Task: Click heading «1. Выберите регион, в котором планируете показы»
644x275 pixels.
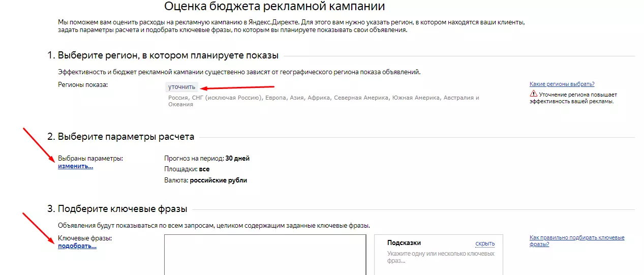Action: tap(163, 55)
